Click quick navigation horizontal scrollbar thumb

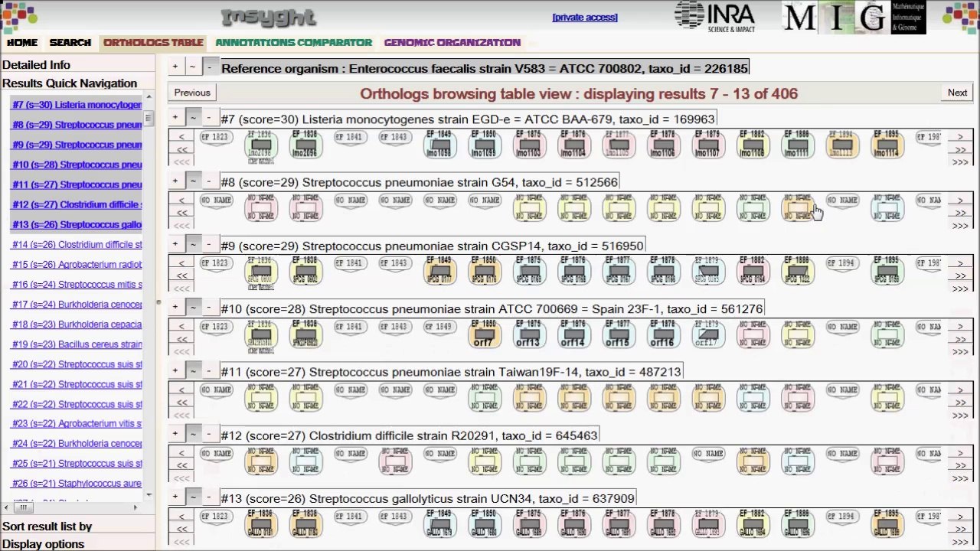[x=23, y=507]
